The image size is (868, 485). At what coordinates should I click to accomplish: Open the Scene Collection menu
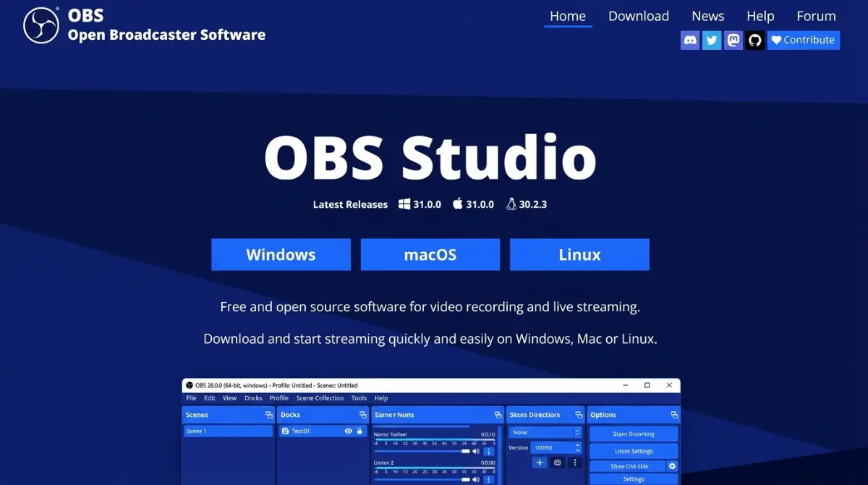point(320,398)
